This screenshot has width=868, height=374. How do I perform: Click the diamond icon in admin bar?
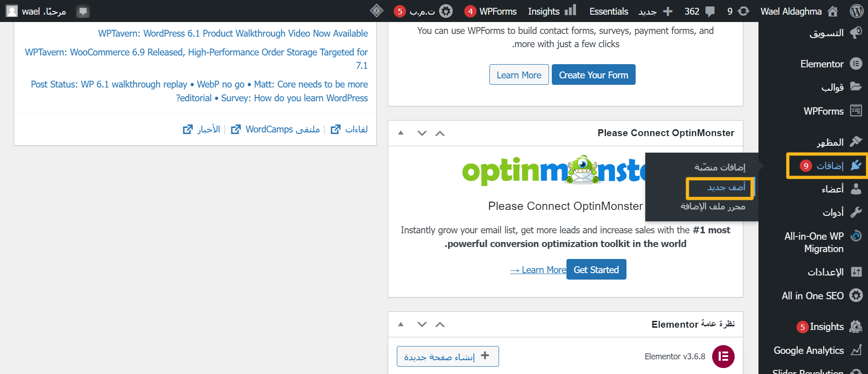(x=377, y=11)
